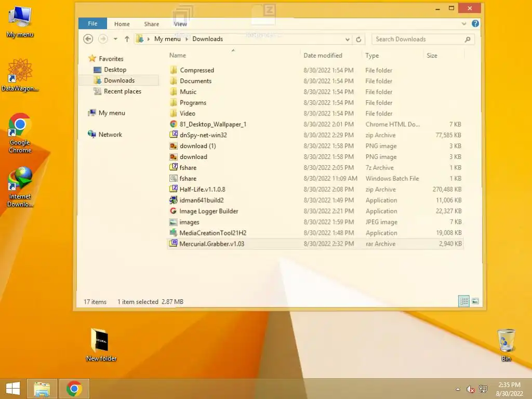
Task: Select the images JPEG file
Action: (315, 222)
